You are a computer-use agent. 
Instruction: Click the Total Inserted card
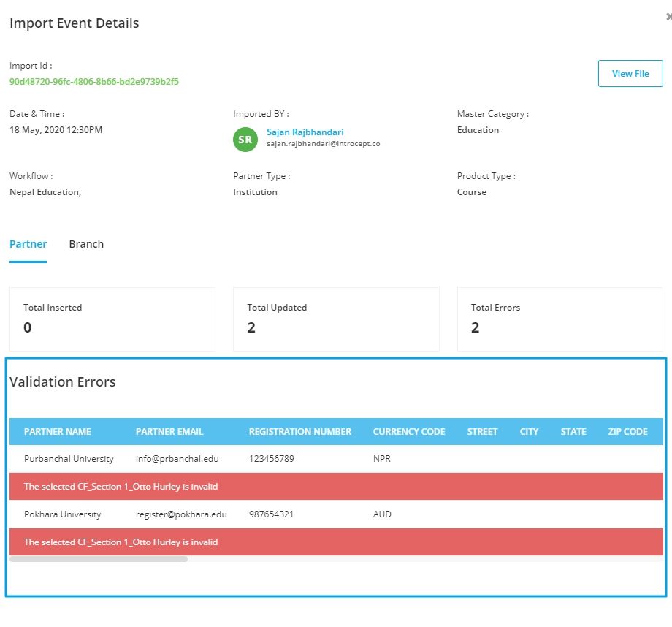[112, 319]
